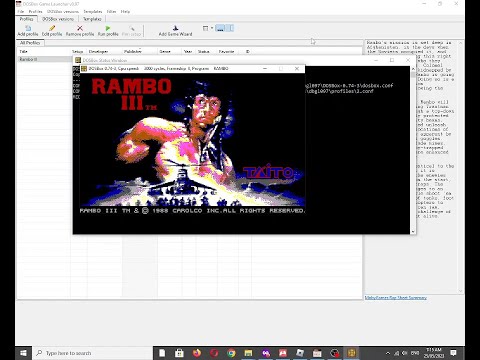Open the Templates menu

pyautogui.click(x=93, y=12)
